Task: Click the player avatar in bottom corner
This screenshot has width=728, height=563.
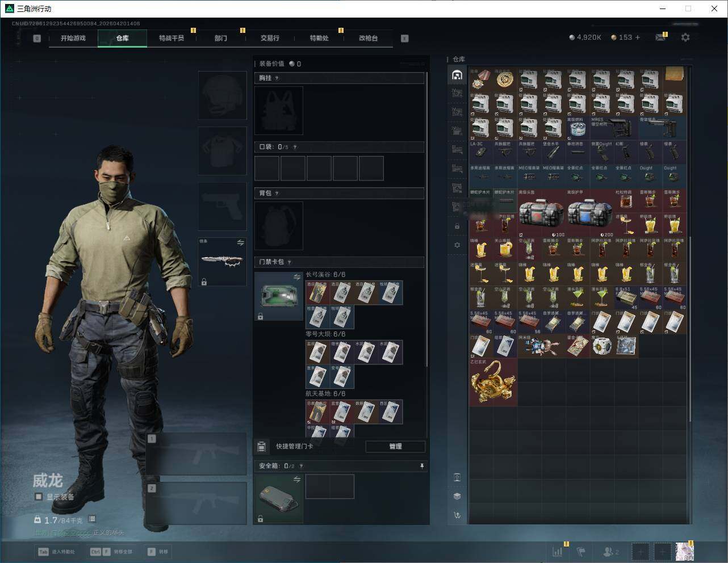Action: click(684, 552)
